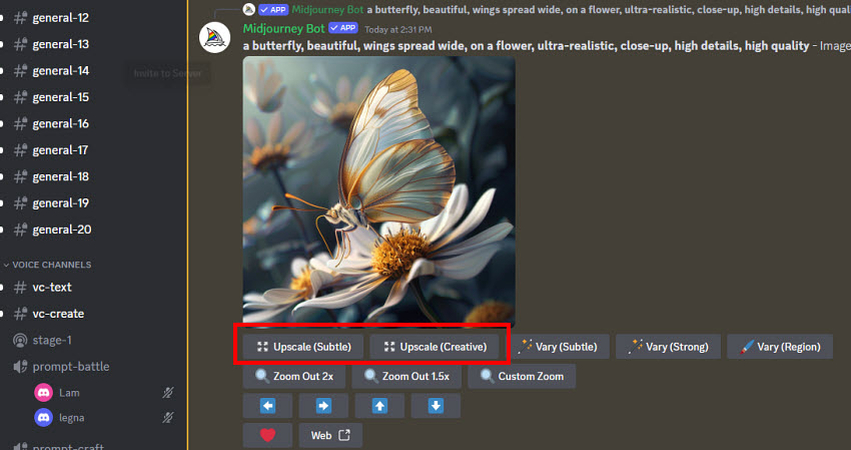Click the wand icon on Vary (Strong)
Viewport: 851px width, 450px height.
[635, 346]
